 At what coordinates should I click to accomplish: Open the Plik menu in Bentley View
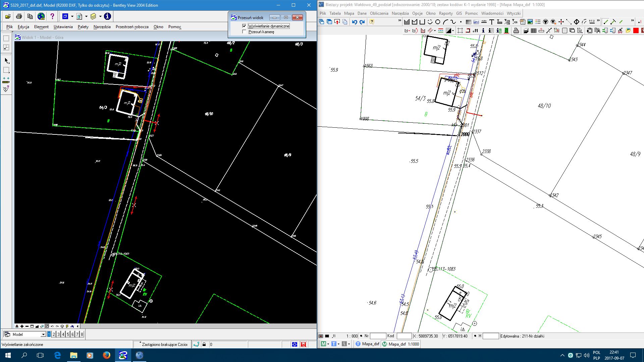click(x=9, y=27)
